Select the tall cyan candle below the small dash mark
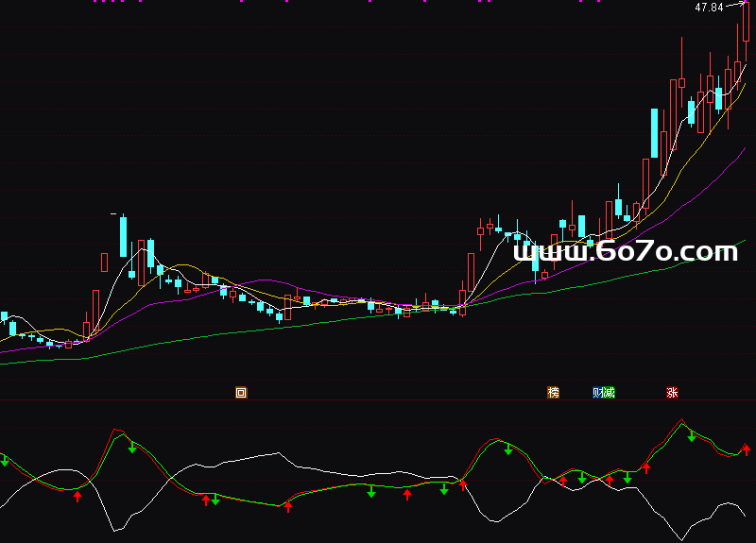 pyautogui.click(x=123, y=236)
